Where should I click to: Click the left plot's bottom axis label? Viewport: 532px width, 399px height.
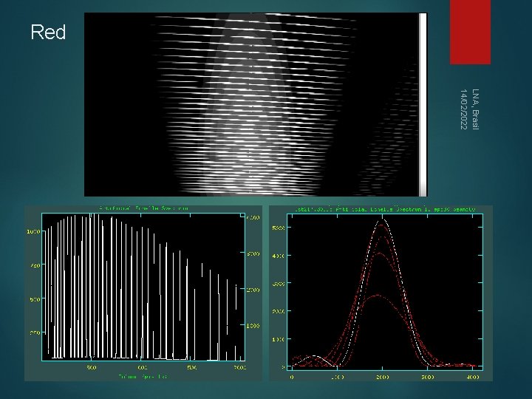143,376
